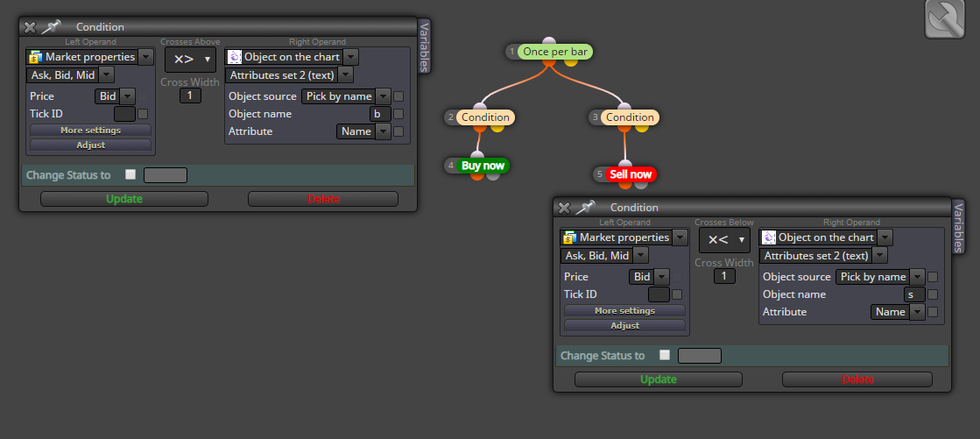Viewport: 980px width, 439px height.
Task: Click the orange output connector of Condition 2
Action: pyautogui.click(x=479, y=127)
